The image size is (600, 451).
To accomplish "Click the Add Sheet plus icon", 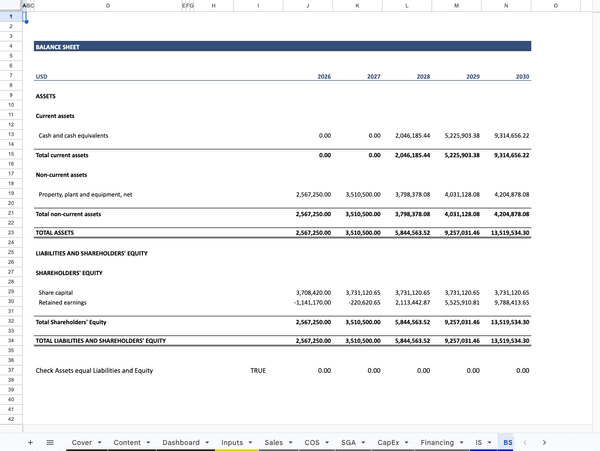I will [30, 441].
